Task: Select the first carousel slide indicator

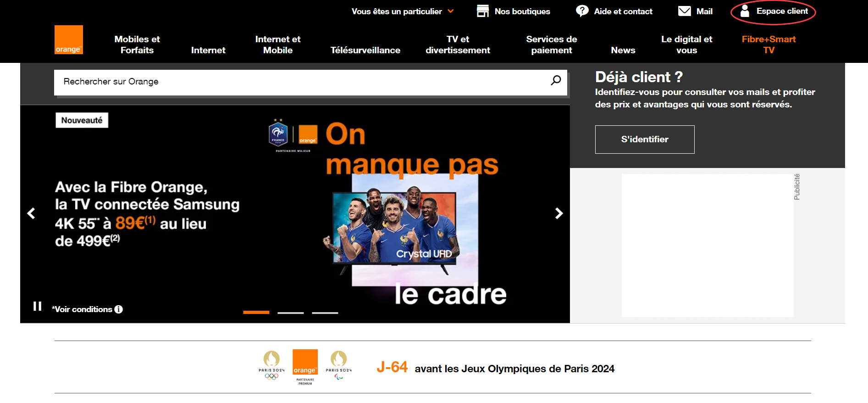Action: pos(256,313)
